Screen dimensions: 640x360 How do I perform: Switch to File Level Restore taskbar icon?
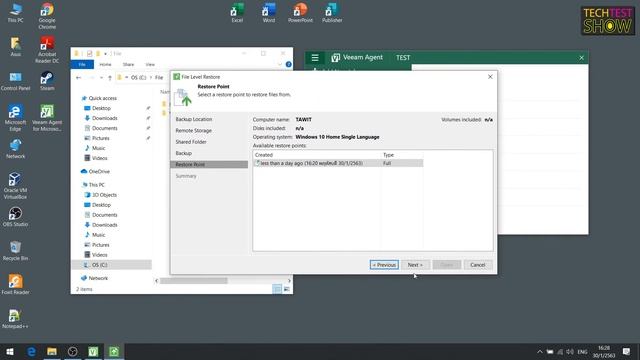coord(114,351)
